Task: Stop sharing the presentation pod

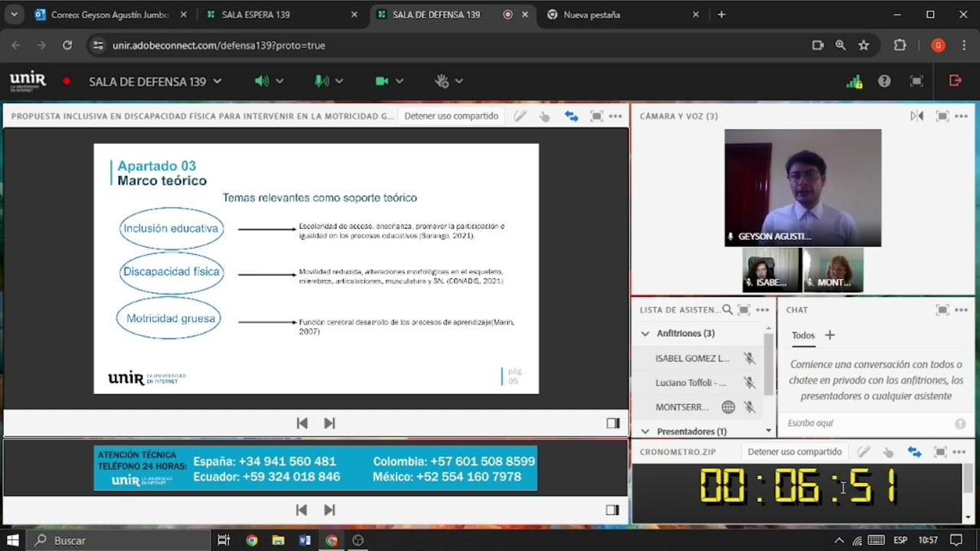Action: pyautogui.click(x=451, y=116)
